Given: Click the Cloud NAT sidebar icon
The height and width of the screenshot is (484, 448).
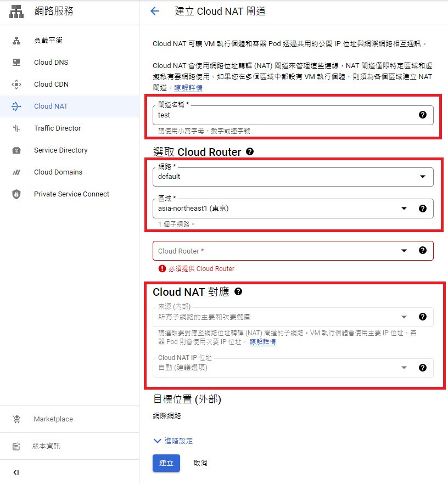Looking at the screenshot, I should 16,106.
